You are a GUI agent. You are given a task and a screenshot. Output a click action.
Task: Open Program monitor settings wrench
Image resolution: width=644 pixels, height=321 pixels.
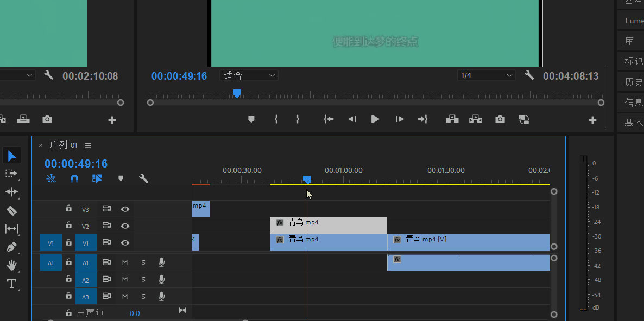click(529, 75)
